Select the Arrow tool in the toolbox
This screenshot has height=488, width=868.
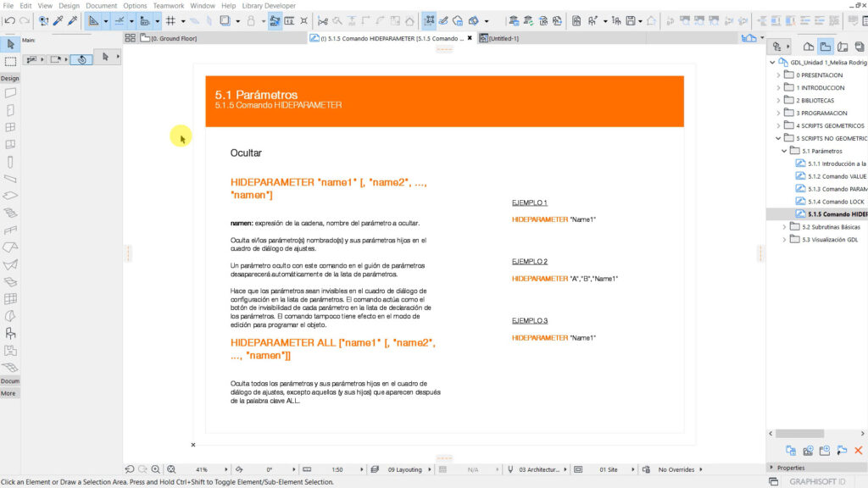tap(10, 44)
